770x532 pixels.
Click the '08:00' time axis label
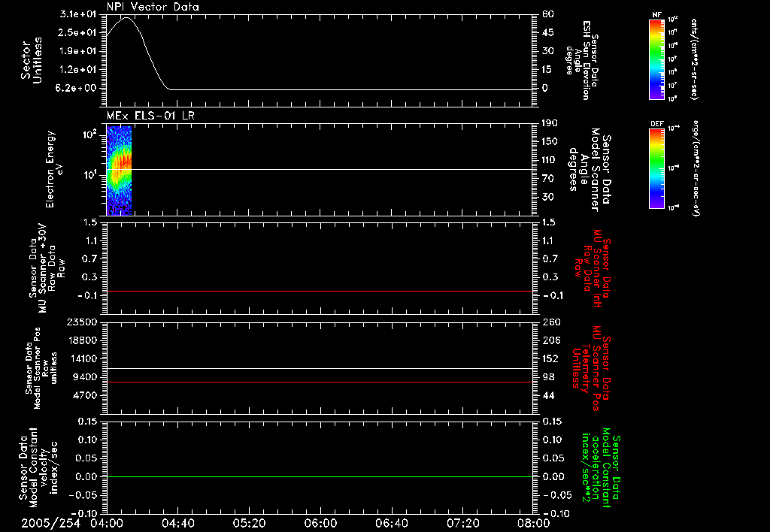534,523
